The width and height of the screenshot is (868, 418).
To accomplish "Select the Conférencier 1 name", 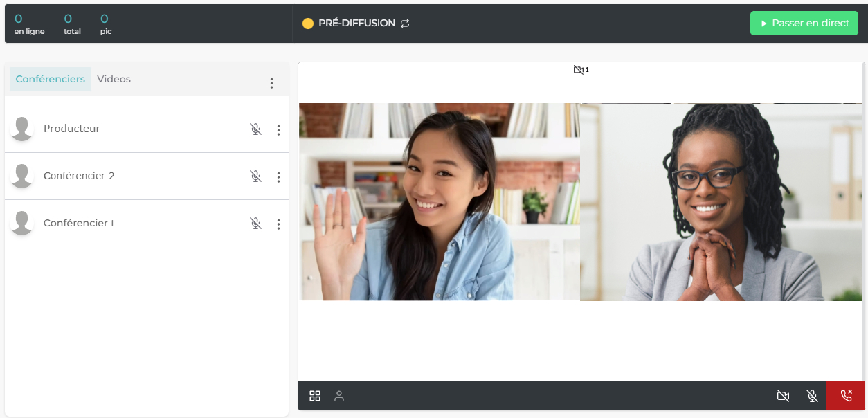I will (79, 223).
